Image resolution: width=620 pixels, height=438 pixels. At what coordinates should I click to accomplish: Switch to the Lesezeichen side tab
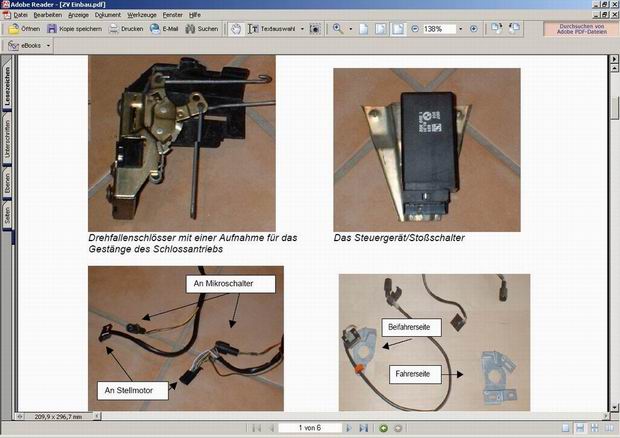(x=7, y=88)
